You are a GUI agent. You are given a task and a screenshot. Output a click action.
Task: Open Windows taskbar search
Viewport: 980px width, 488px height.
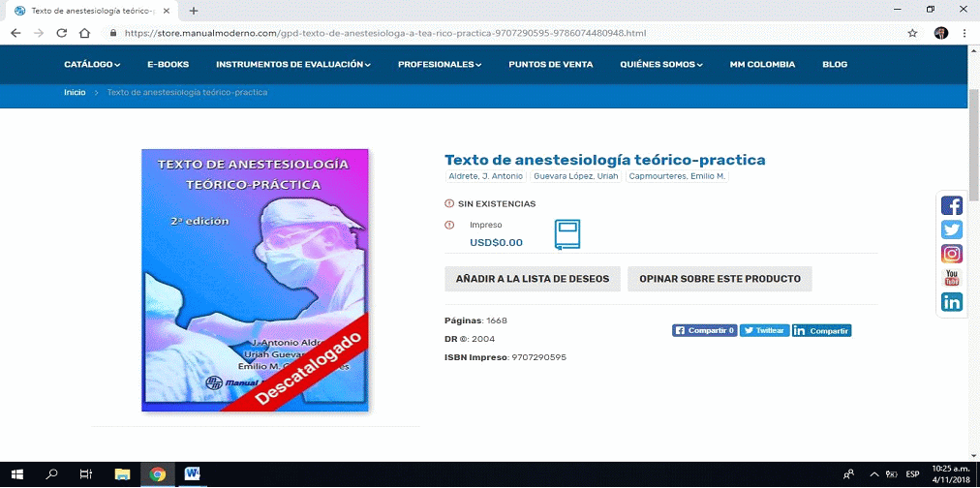(x=52, y=474)
